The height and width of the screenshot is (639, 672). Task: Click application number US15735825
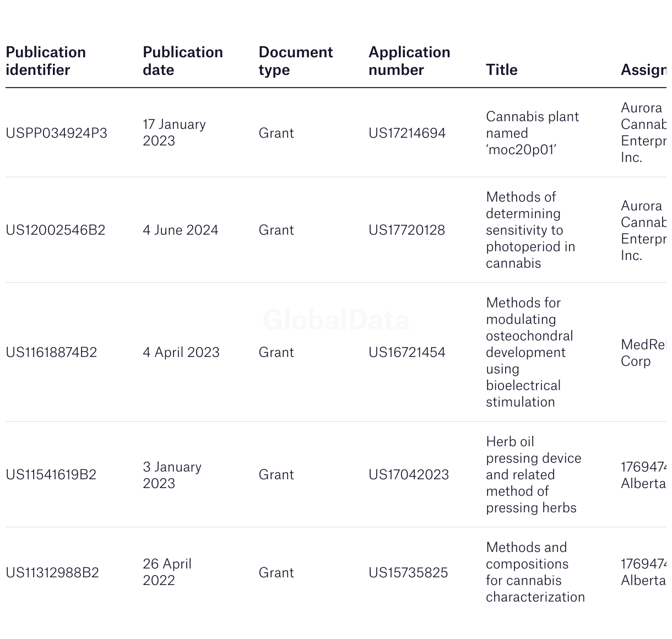[x=408, y=573]
